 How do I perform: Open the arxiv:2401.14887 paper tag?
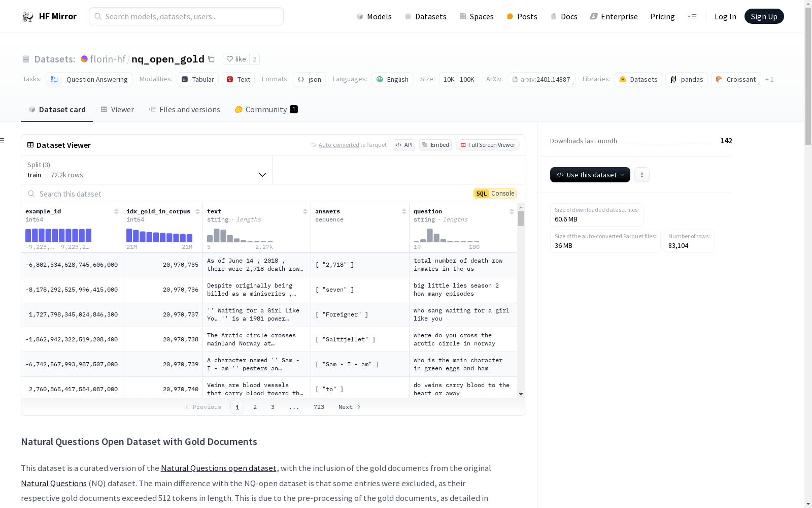pos(541,79)
